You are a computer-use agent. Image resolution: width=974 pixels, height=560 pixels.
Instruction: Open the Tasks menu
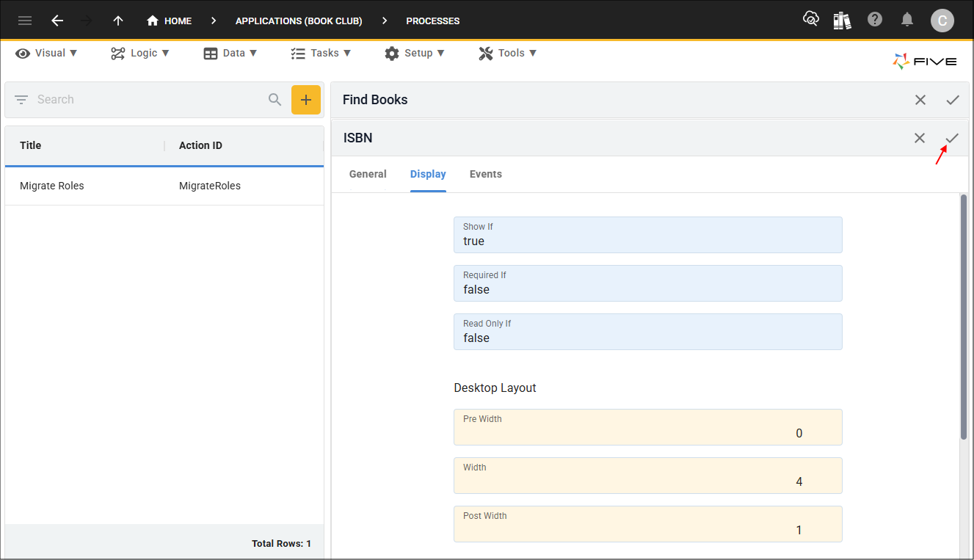point(321,53)
